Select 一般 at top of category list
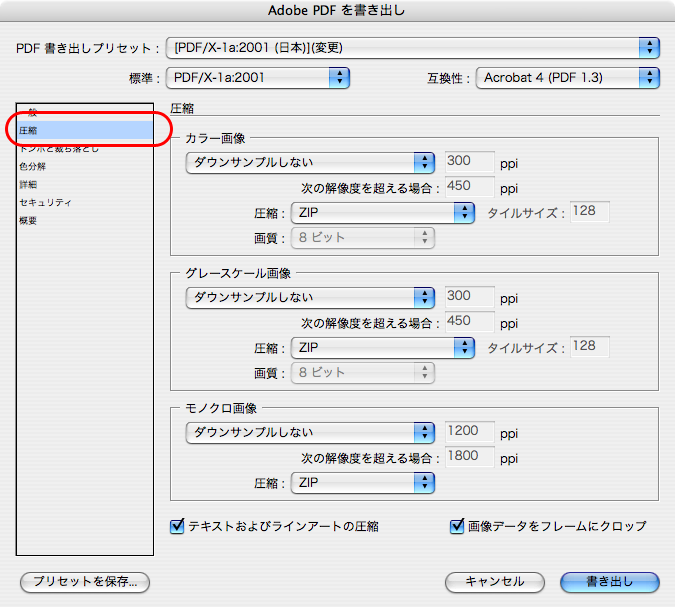Viewport: 675px width, 607px height. click(85, 112)
